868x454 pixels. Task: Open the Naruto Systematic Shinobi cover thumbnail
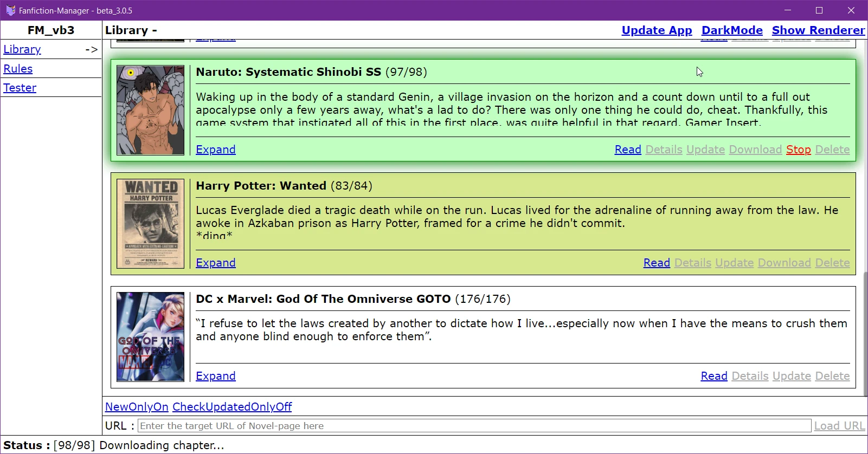pos(150,111)
